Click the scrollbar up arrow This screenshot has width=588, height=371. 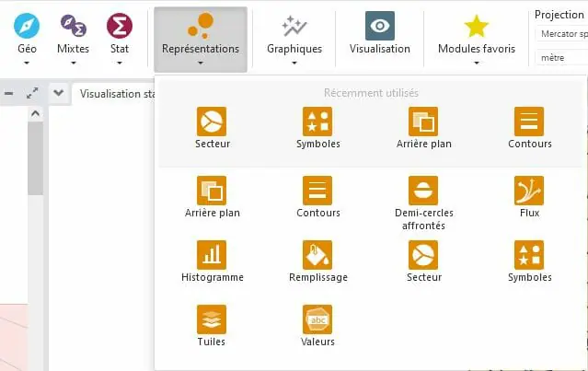tap(36, 113)
